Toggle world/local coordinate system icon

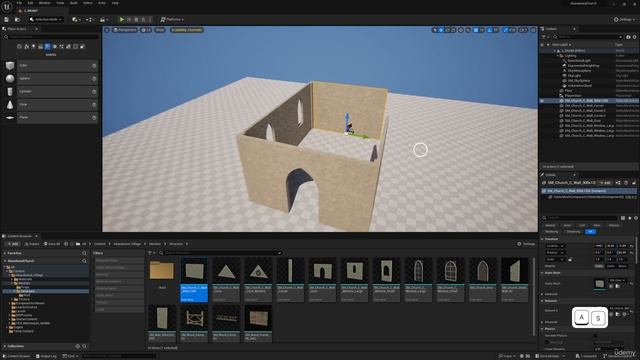[x=461, y=30]
